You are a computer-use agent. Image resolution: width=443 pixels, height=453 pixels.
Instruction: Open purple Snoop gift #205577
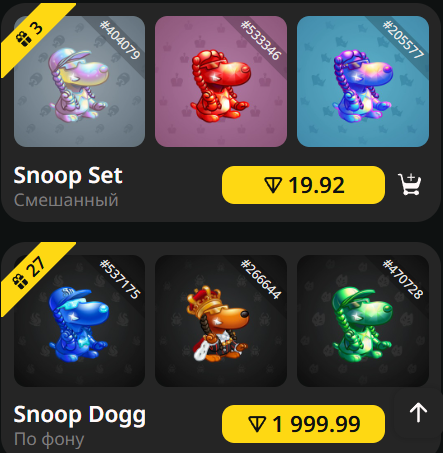coord(363,81)
